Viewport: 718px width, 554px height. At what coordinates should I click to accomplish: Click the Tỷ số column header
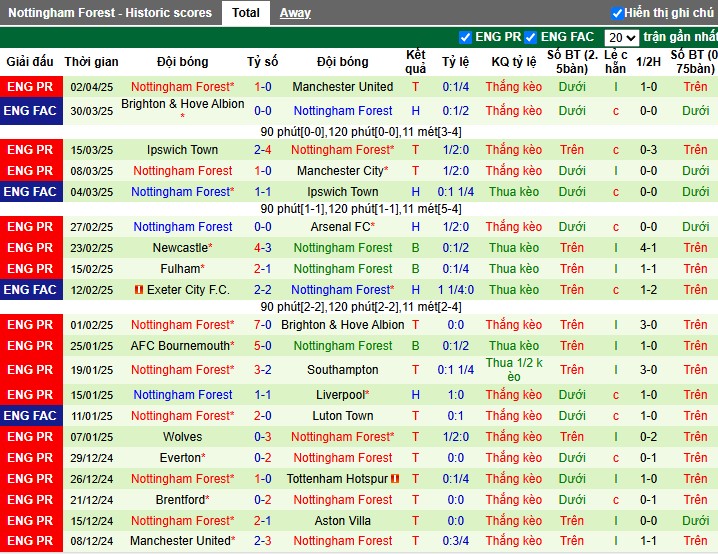263,62
